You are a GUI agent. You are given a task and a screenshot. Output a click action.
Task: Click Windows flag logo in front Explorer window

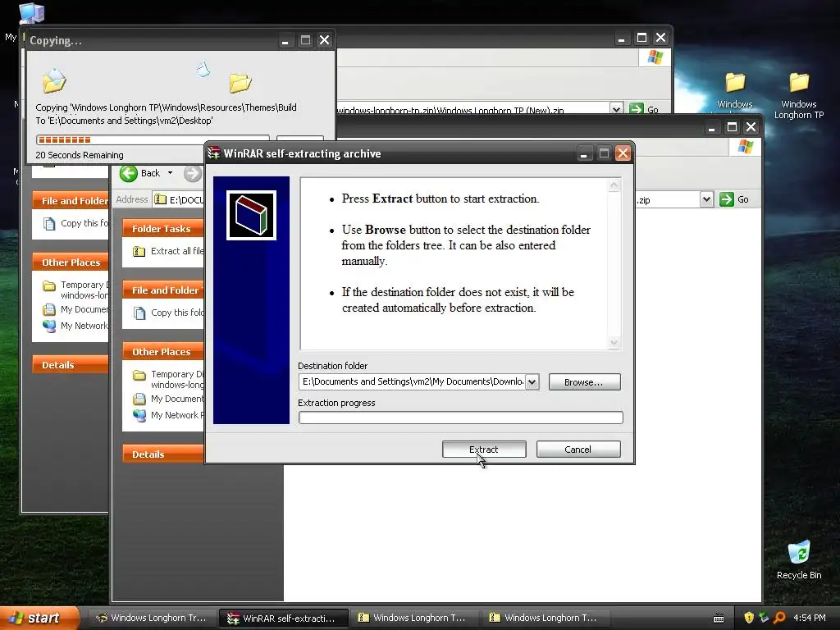coord(745,146)
